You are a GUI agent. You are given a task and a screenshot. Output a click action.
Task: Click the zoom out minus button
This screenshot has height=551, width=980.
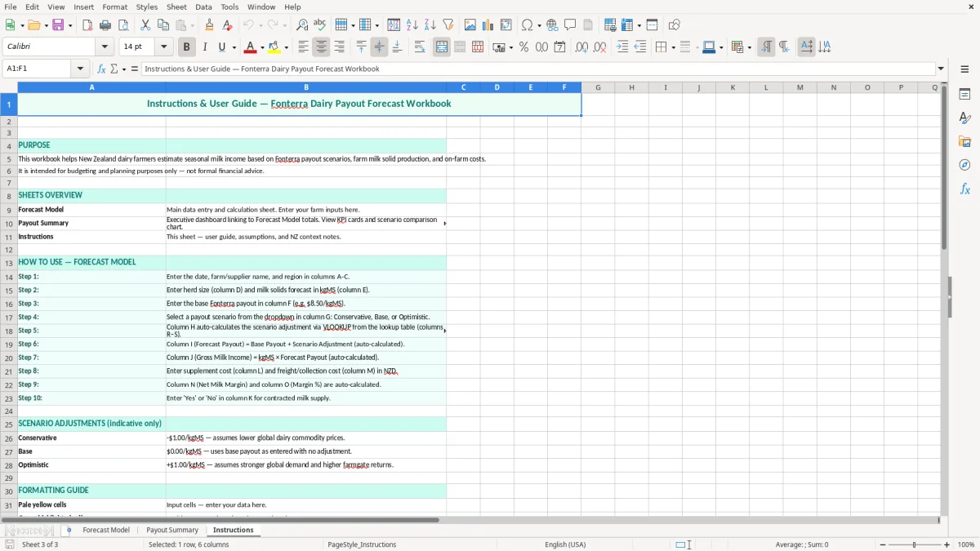[881, 544]
